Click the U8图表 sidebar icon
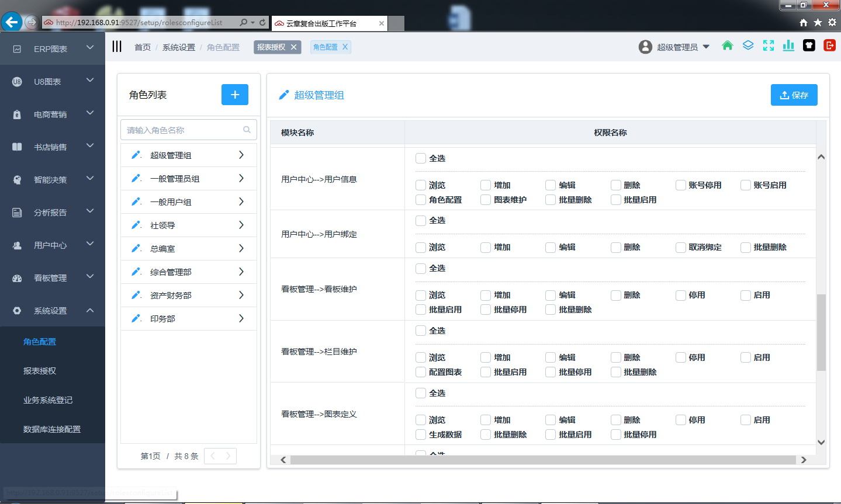 [x=17, y=82]
